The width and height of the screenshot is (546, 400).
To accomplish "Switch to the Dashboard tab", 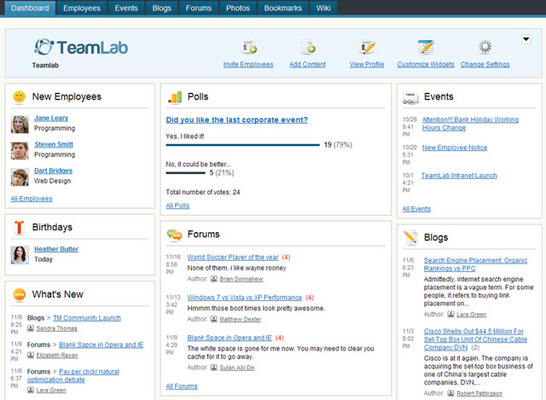I will tap(30, 8).
